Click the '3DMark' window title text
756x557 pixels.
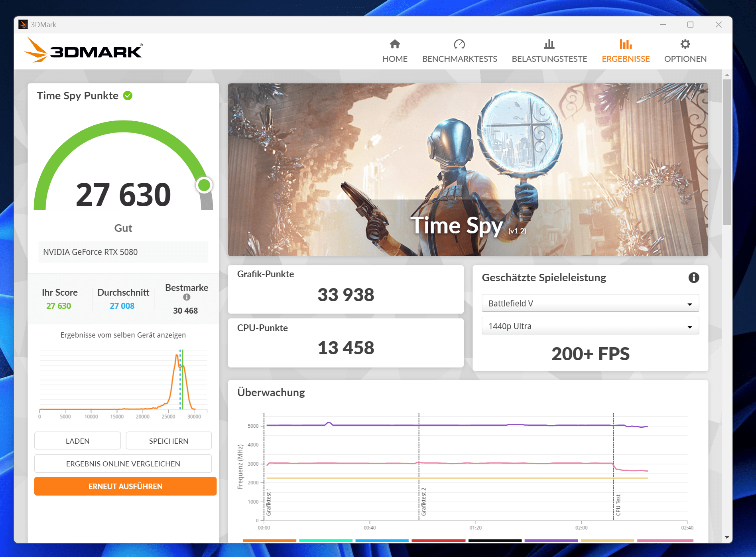(x=43, y=25)
